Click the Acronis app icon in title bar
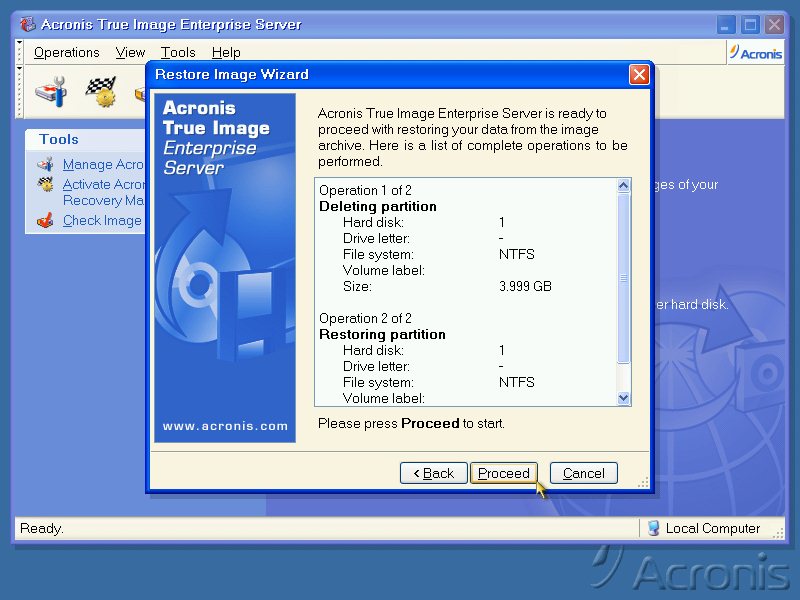800x600 pixels. click(28, 24)
